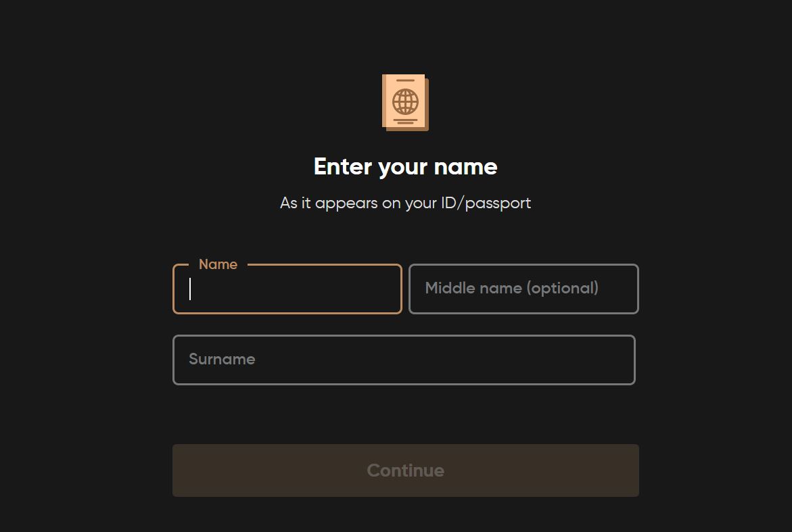Click the Continue label text
This screenshot has height=532, width=792.
pos(406,470)
